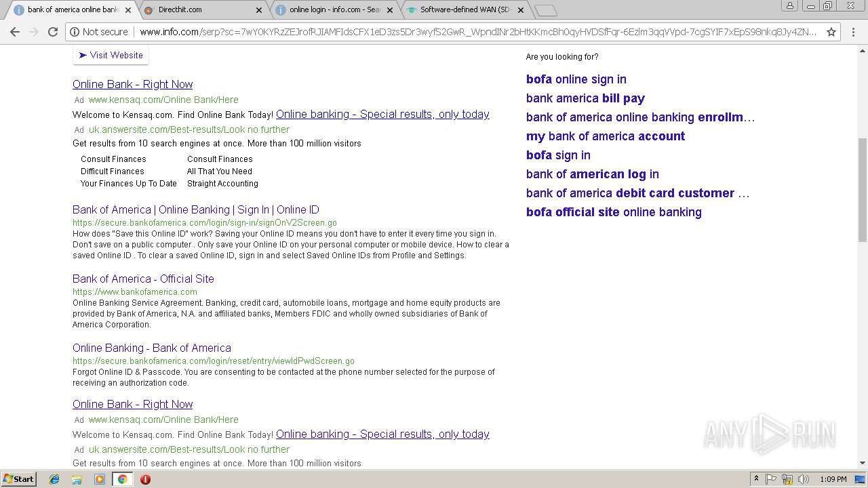This screenshot has width=868, height=488.
Task: Click the scrollbar down arrow
Action: pyautogui.click(x=863, y=464)
